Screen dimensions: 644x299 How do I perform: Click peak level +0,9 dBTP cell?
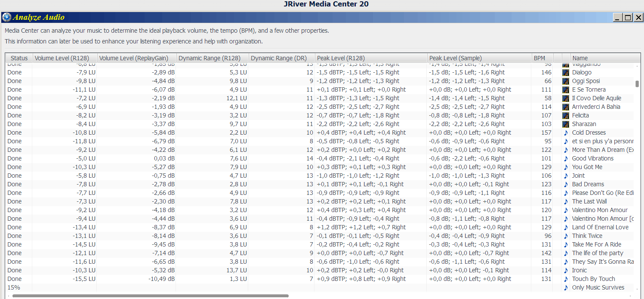point(361,279)
